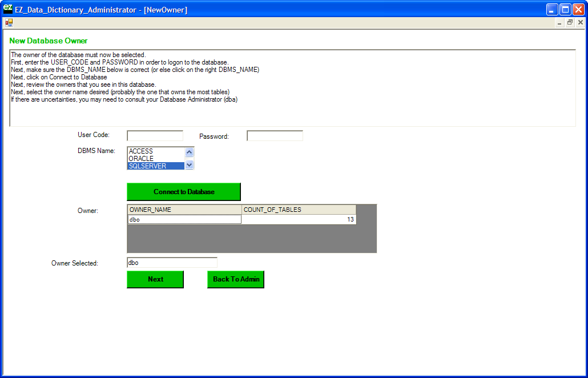Click into the Password field
Screen dimensions: 588x378
click(x=275, y=136)
